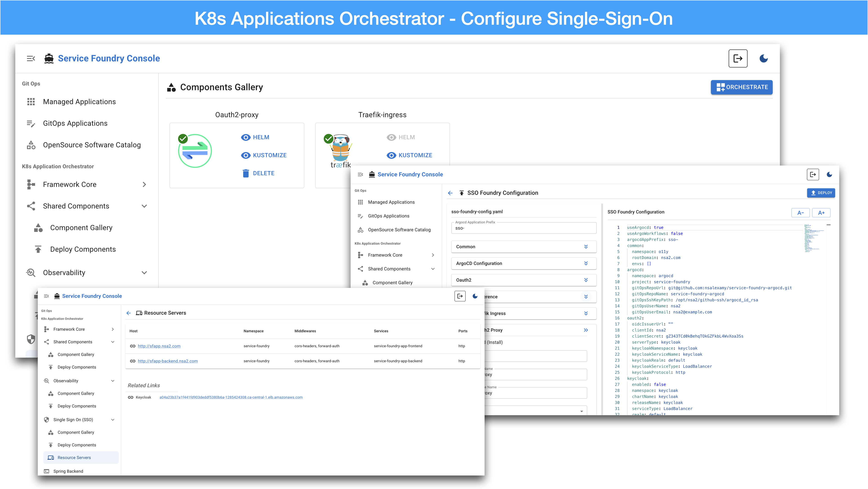Click the service-foundry-app-frontend services cell
Screen dimensions: 868x489
point(398,346)
